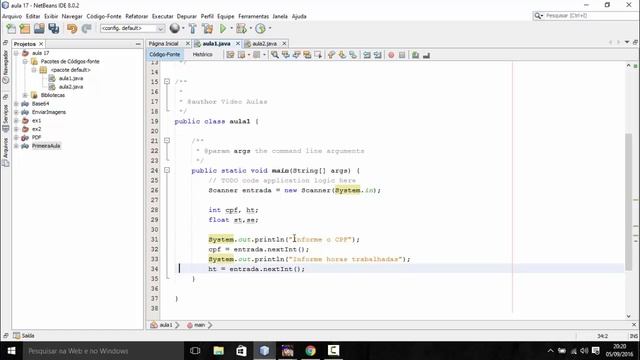
Task: Switch to the Histórico view
Action: tap(202, 54)
